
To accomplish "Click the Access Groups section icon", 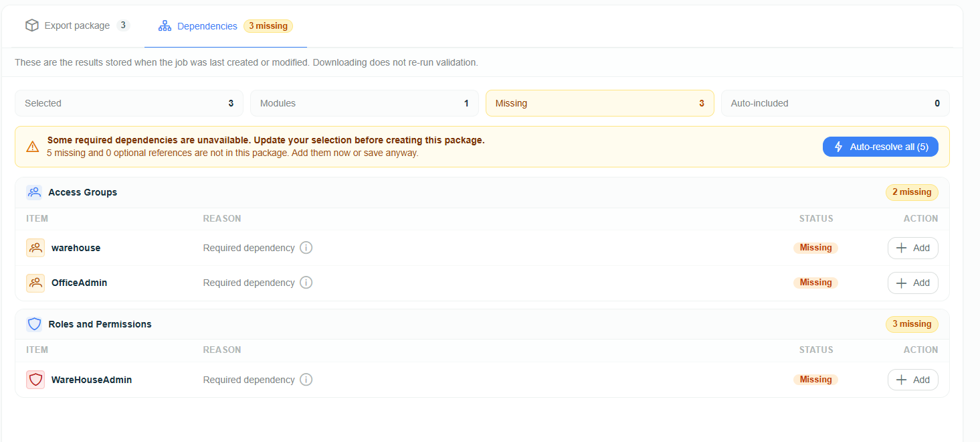I will pos(34,192).
